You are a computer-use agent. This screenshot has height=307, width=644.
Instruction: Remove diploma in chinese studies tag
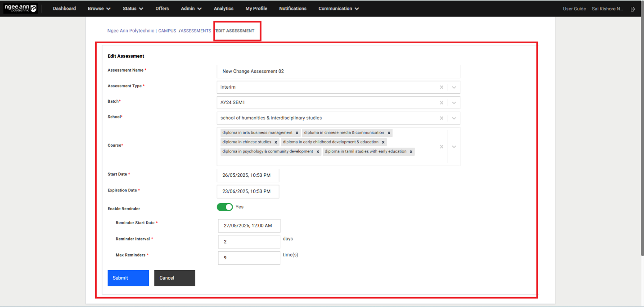point(276,142)
